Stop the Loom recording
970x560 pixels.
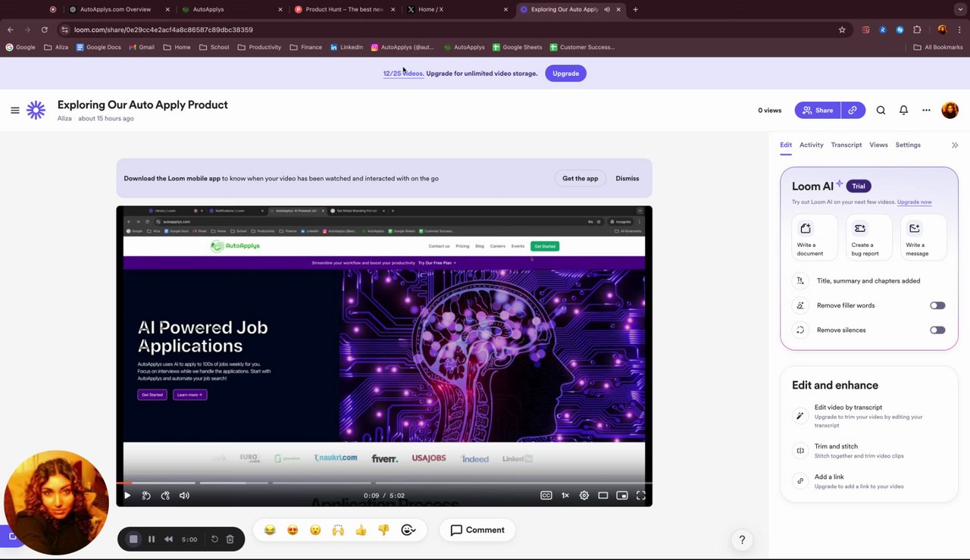point(133,539)
